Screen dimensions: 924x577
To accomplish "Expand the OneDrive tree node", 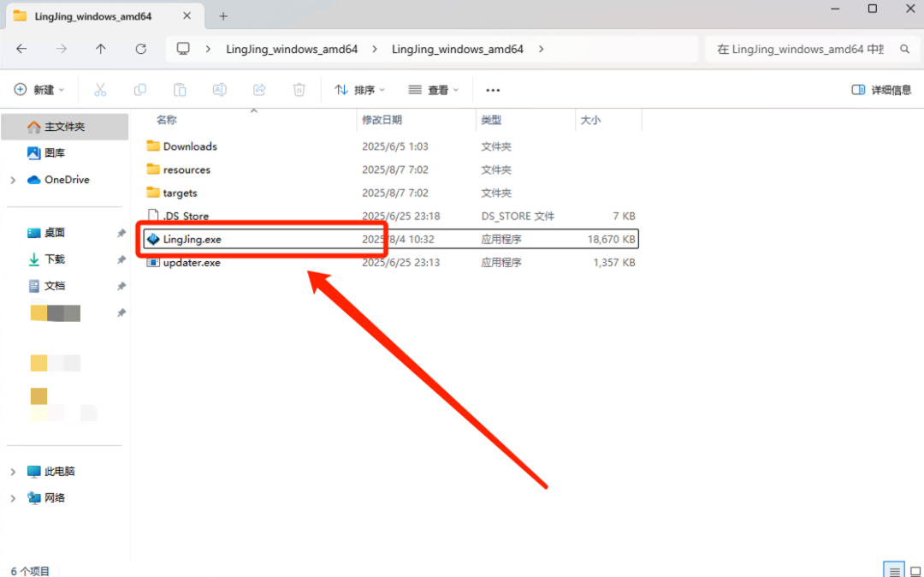I will pyautogui.click(x=13, y=180).
